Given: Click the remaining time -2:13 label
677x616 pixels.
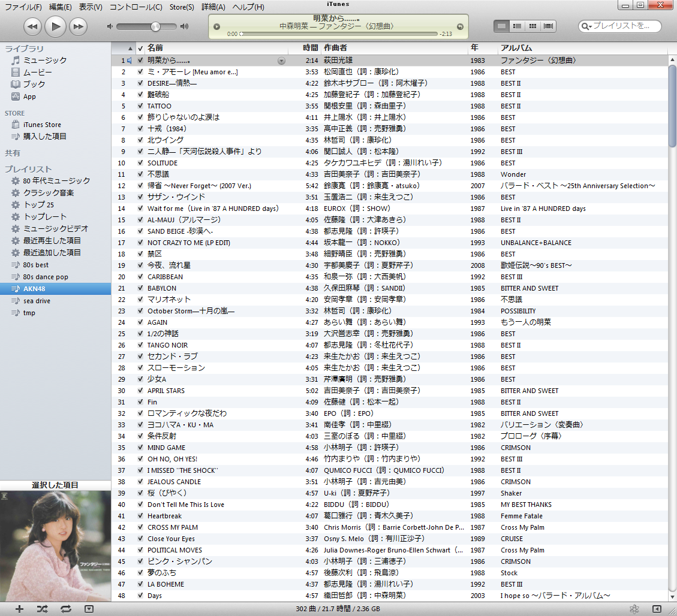Looking at the screenshot, I should click(x=446, y=34).
